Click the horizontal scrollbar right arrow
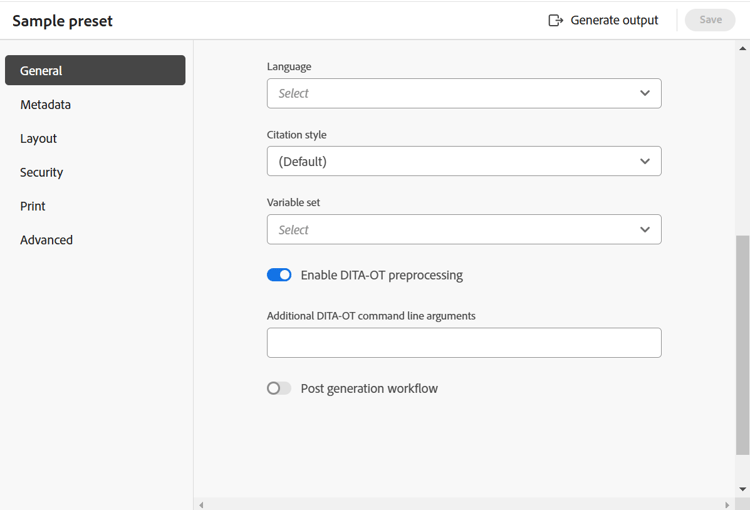This screenshot has width=750, height=510. 727,504
